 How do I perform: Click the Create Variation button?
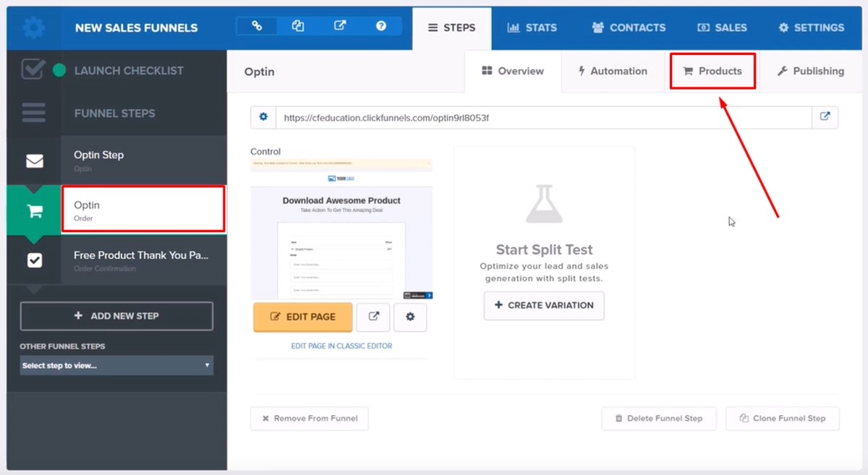point(544,305)
